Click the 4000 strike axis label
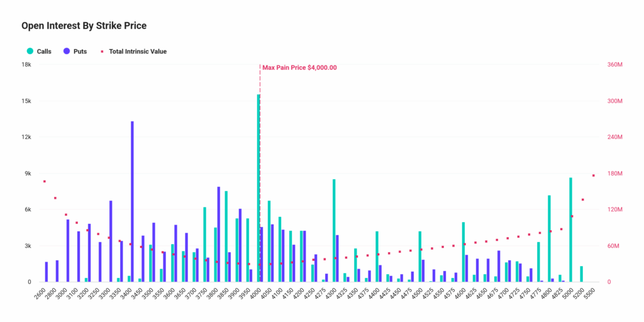Image resolution: width=644 pixels, height=322 pixels. click(x=255, y=292)
